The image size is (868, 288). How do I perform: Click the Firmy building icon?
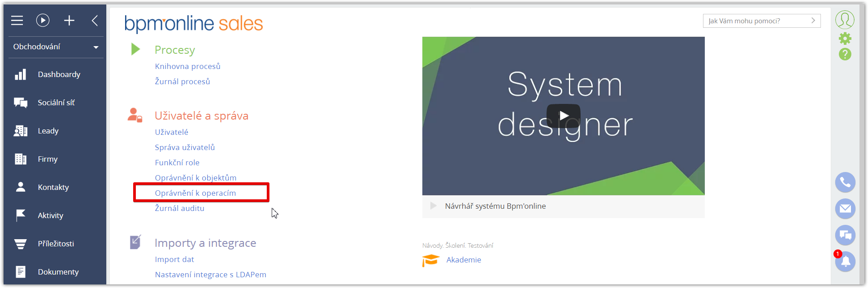[x=21, y=159]
